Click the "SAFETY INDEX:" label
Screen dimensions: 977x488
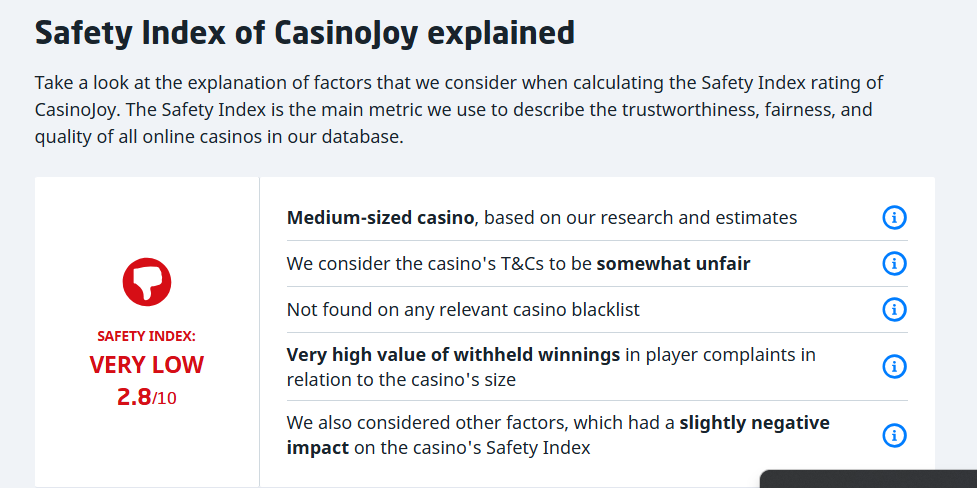pyautogui.click(x=147, y=336)
